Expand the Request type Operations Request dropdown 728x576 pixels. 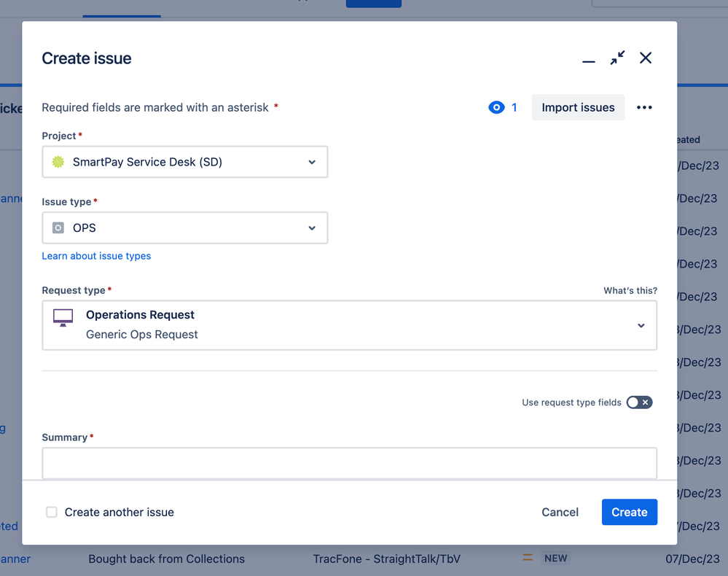click(349, 325)
